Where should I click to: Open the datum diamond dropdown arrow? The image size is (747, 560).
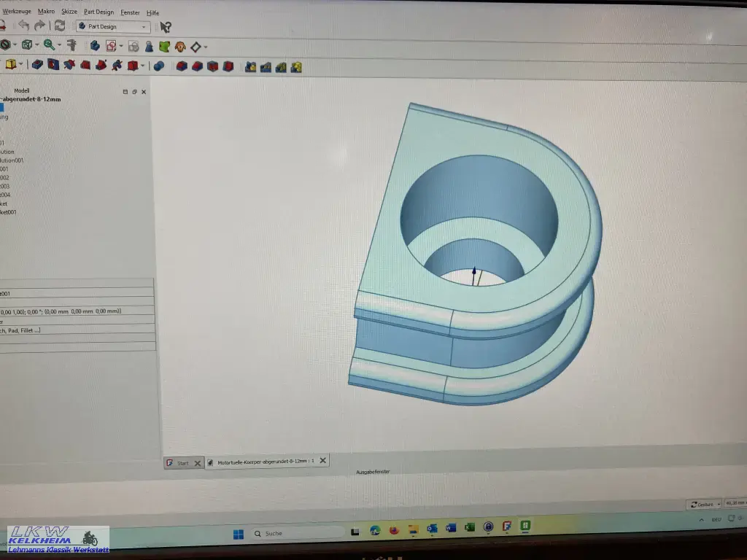pos(206,47)
